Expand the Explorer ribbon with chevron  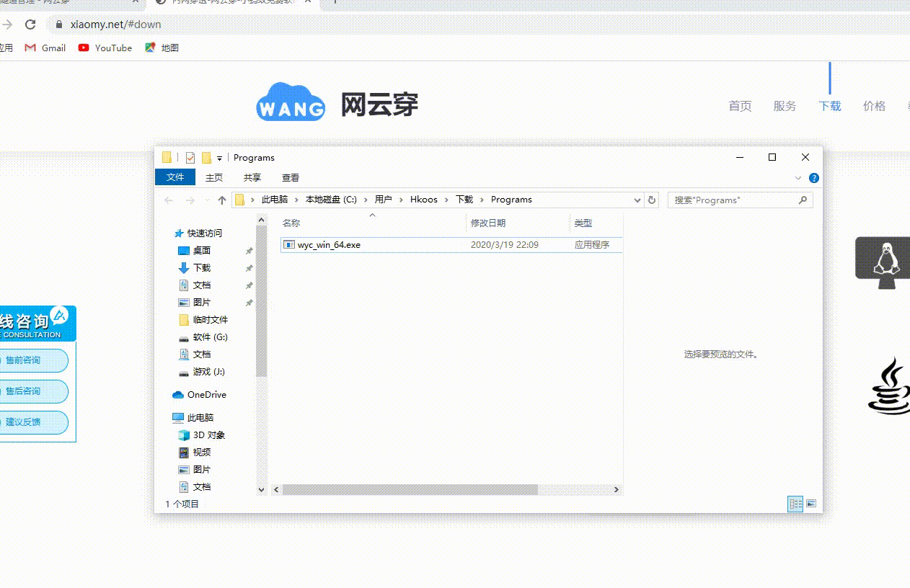coord(798,178)
